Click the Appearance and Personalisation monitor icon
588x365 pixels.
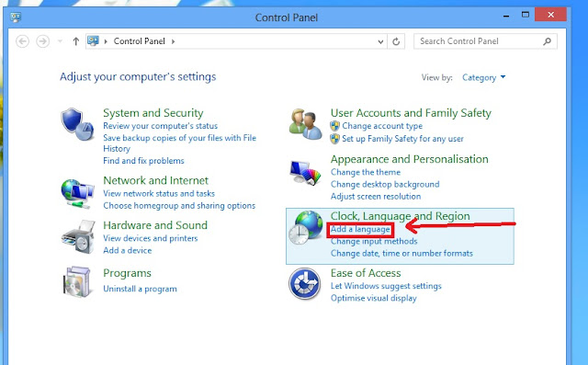(x=305, y=173)
